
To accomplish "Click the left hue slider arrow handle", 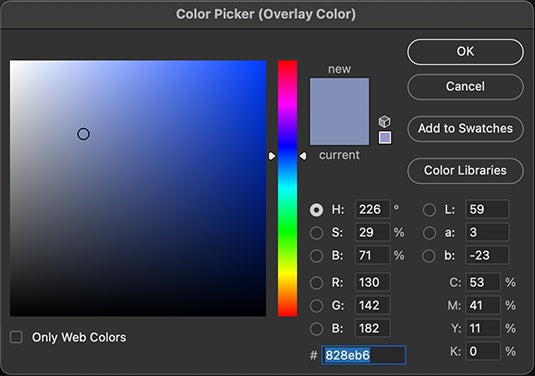I will point(272,156).
